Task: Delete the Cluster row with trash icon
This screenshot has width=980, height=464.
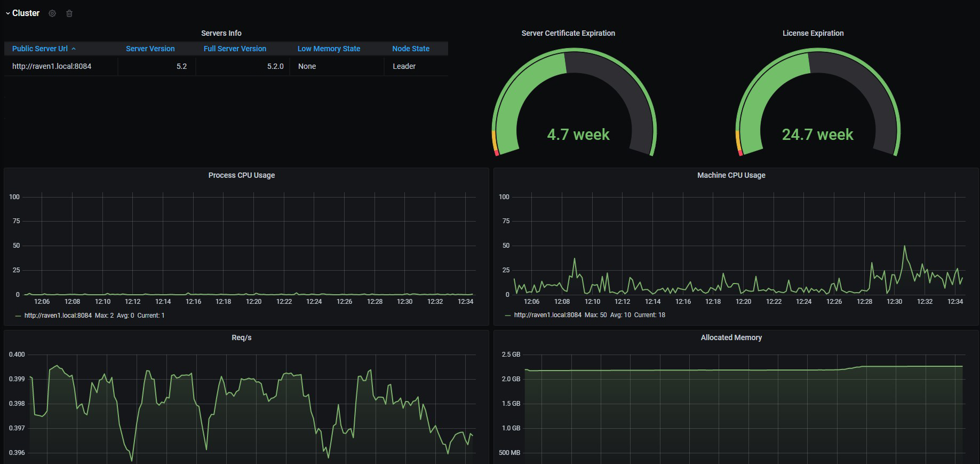Action: pos(69,13)
